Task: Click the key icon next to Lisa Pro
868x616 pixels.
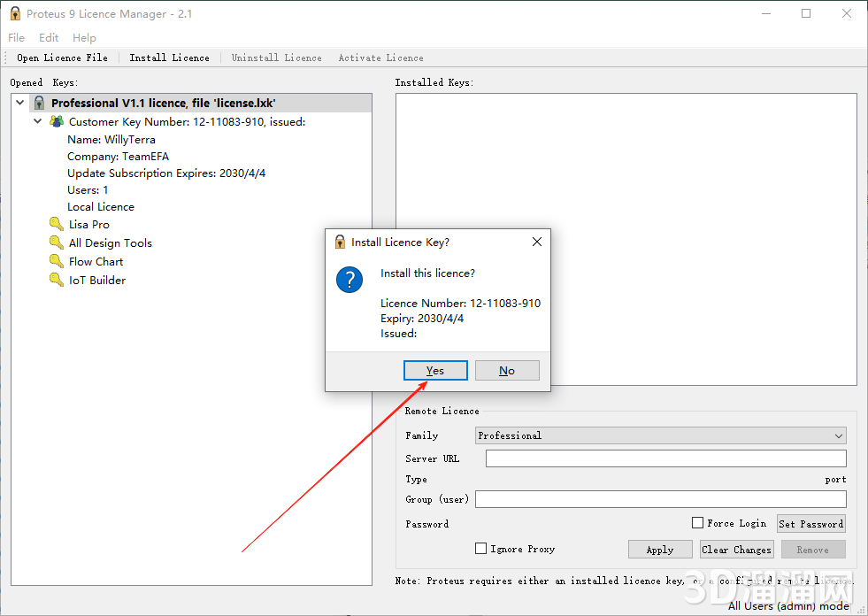Action: click(x=57, y=225)
